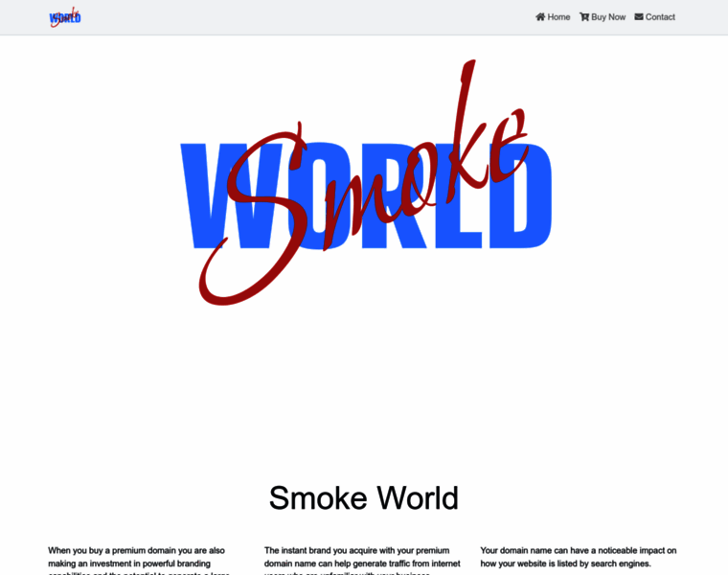728x575 pixels.
Task: Click the large Smoke World banner image
Action: [364, 192]
